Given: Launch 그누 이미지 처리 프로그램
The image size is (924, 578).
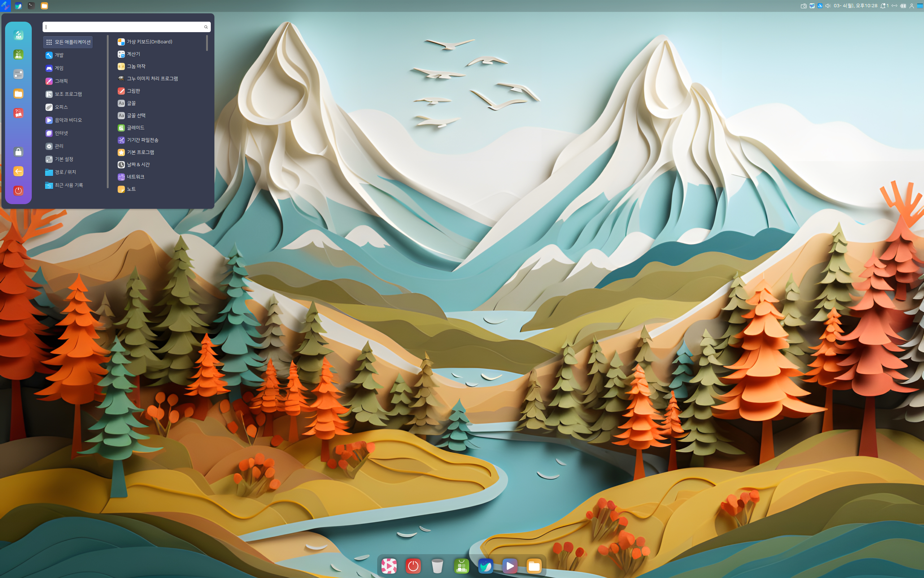Looking at the screenshot, I should point(148,78).
